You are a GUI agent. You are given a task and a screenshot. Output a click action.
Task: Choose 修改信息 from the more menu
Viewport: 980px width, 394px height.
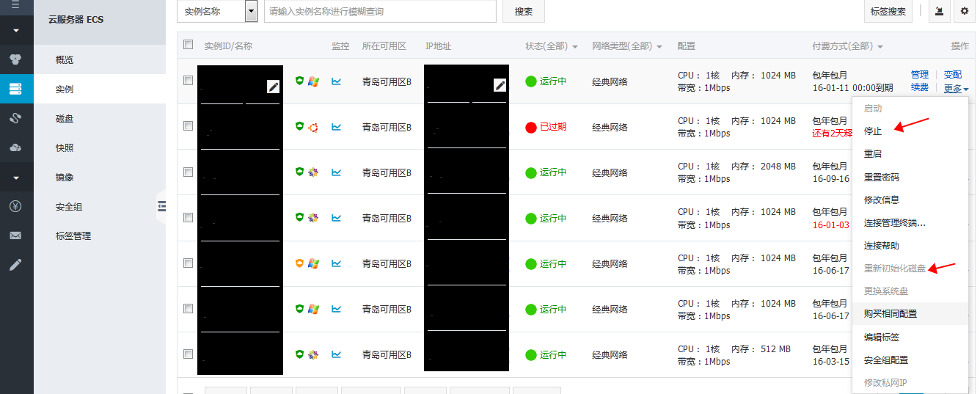tap(882, 200)
